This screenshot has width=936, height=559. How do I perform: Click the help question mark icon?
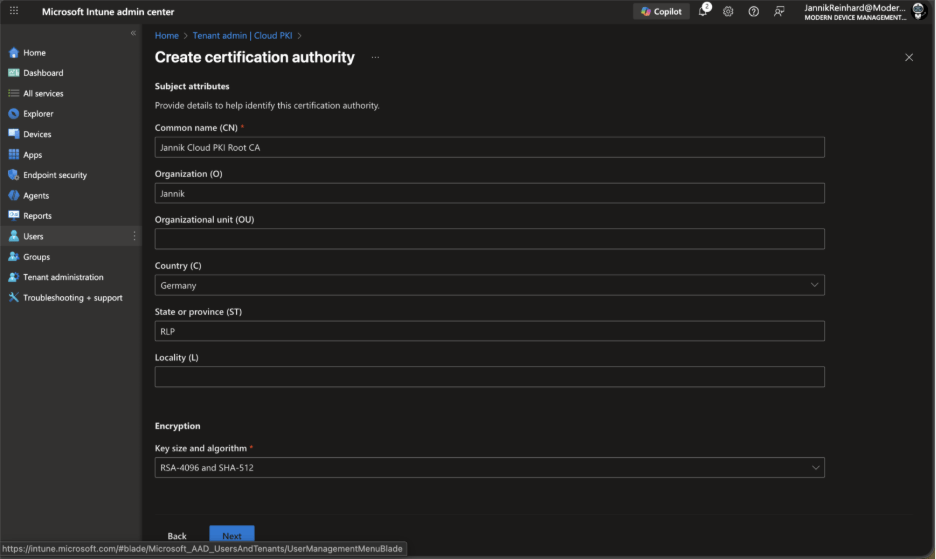tap(753, 11)
